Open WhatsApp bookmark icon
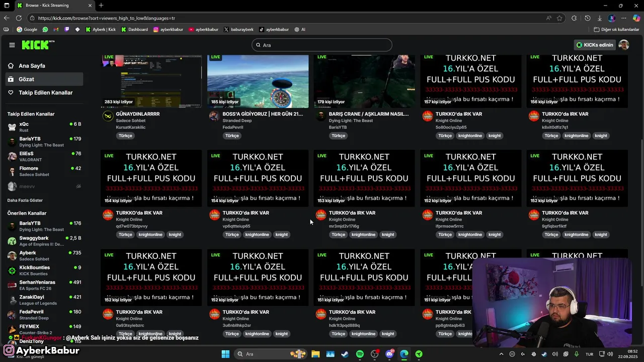 (x=45, y=30)
